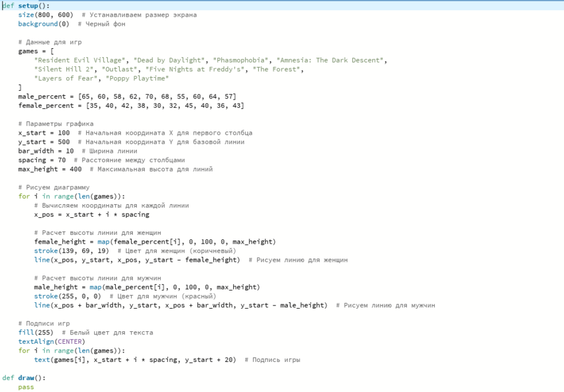Click the string "Layers of Fear"
This screenshot has height=392, width=564.
click(66, 79)
